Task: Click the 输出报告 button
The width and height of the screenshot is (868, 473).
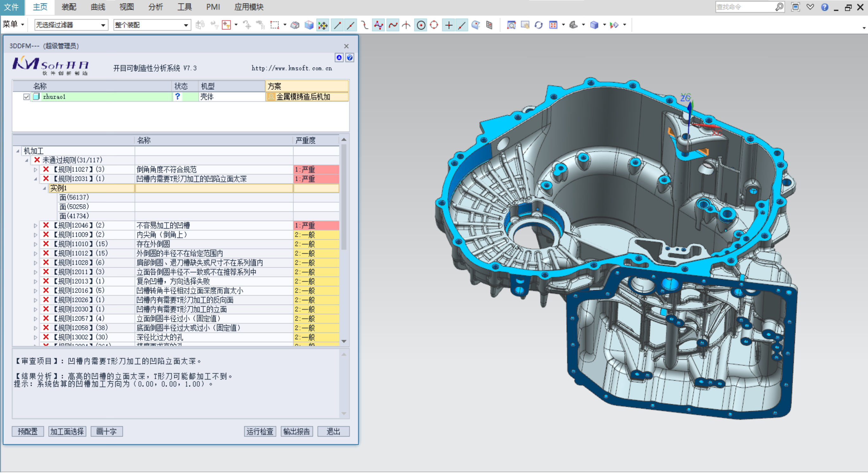Action: pos(297,431)
